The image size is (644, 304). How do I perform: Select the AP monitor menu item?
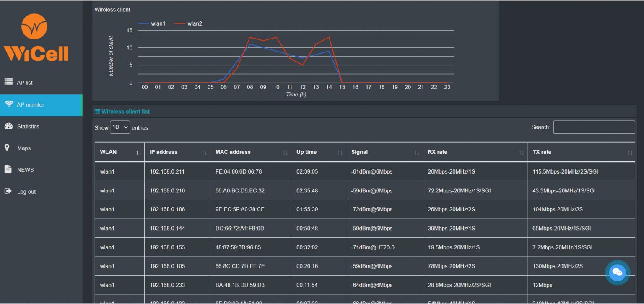point(41,105)
